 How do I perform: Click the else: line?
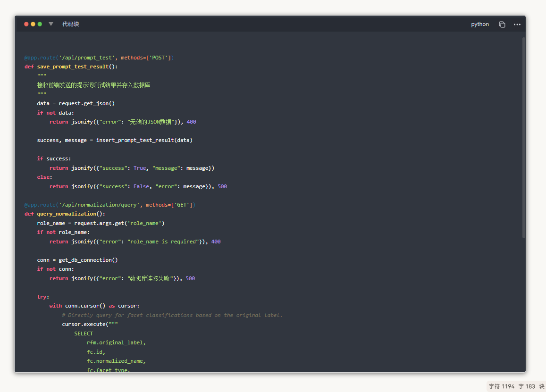click(x=44, y=177)
